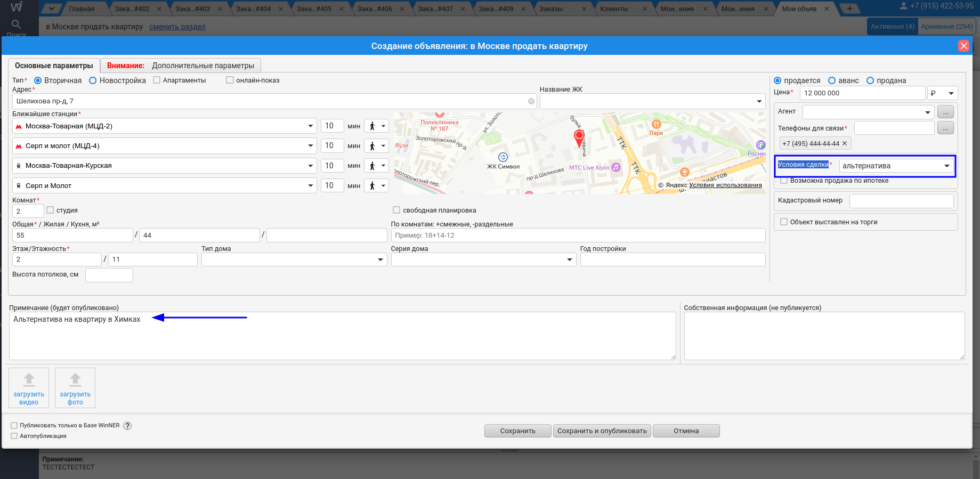The height and width of the screenshot is (479, 980).
Task: Click the WinNER logo
Action: (x=17, y=6)
